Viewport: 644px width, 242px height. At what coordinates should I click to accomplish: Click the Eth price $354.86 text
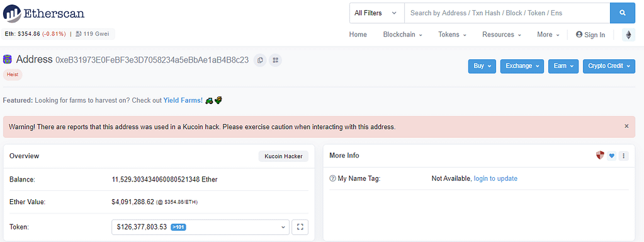click(x=23, y=34)
